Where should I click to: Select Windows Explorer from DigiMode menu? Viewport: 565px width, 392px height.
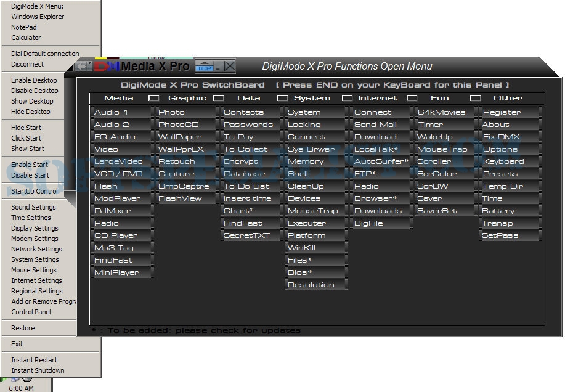click(38, 17)
